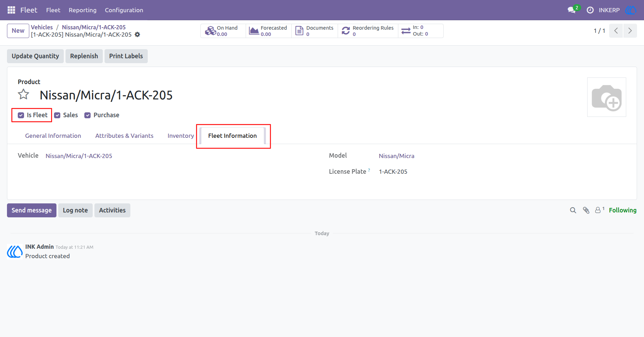Switch to Inventory tab

pos(181,136)
